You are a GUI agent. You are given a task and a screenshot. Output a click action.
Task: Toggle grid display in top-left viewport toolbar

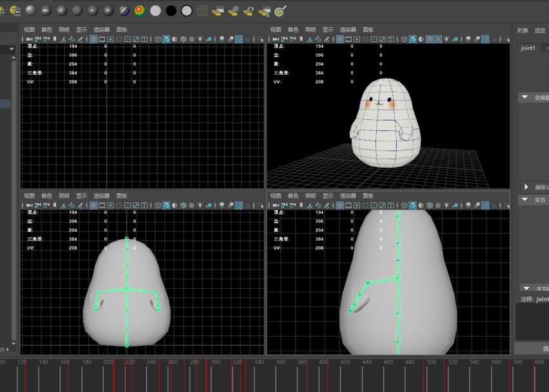tap(94, 39)
